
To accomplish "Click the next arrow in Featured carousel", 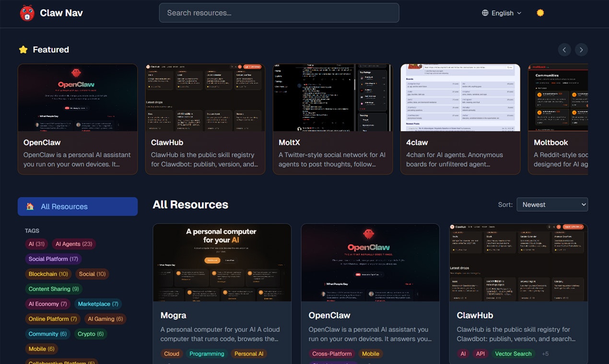I will 581,49.
